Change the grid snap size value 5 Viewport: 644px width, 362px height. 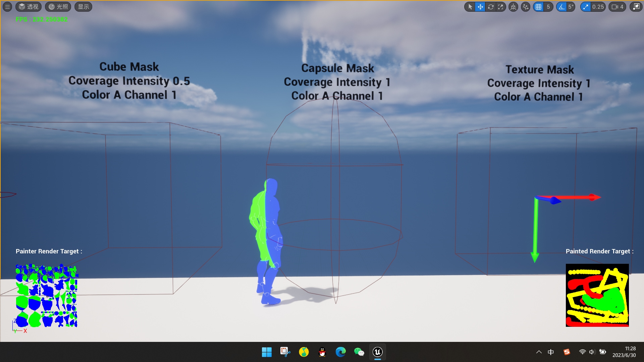pos(548,7)
